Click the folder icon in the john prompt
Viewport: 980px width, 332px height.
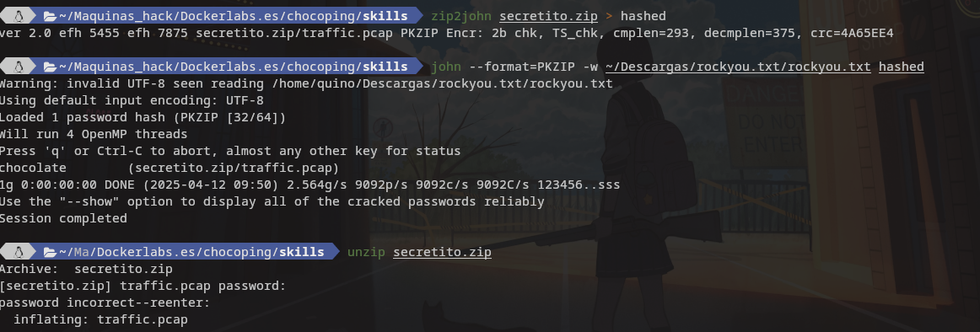(51, 67)
